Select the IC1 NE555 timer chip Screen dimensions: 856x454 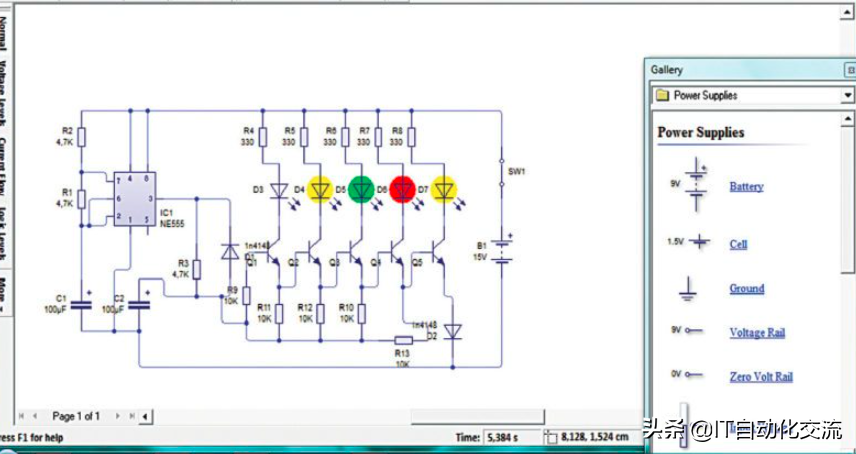pos(134,199)
